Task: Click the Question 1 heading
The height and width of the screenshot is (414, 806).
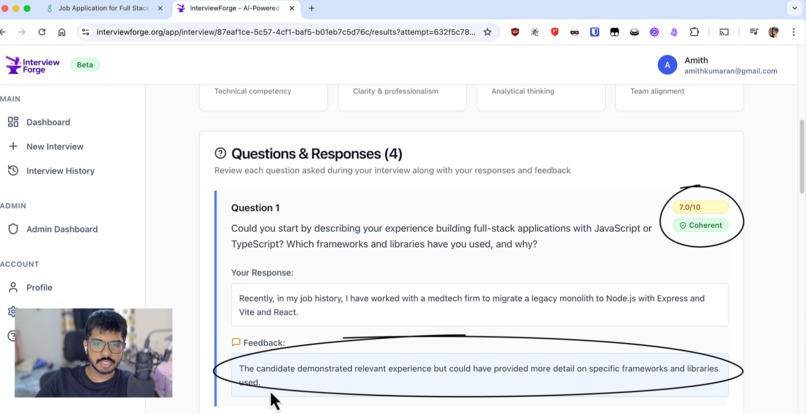Action: (255, 208)
